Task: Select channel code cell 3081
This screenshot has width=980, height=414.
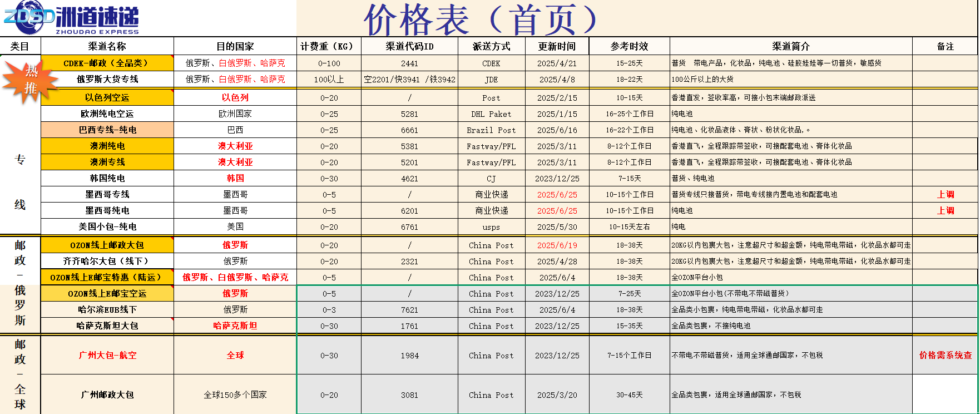Action: click(409, 395)
